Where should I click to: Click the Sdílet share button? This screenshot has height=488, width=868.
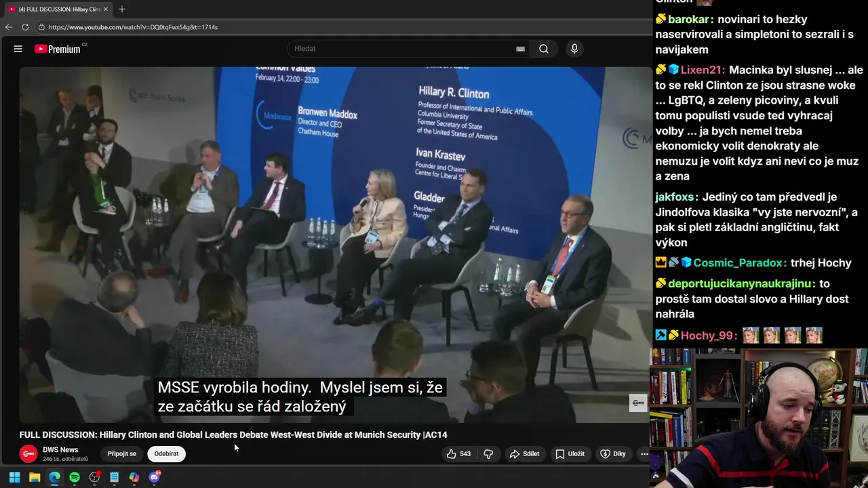(x=524, y=454)
